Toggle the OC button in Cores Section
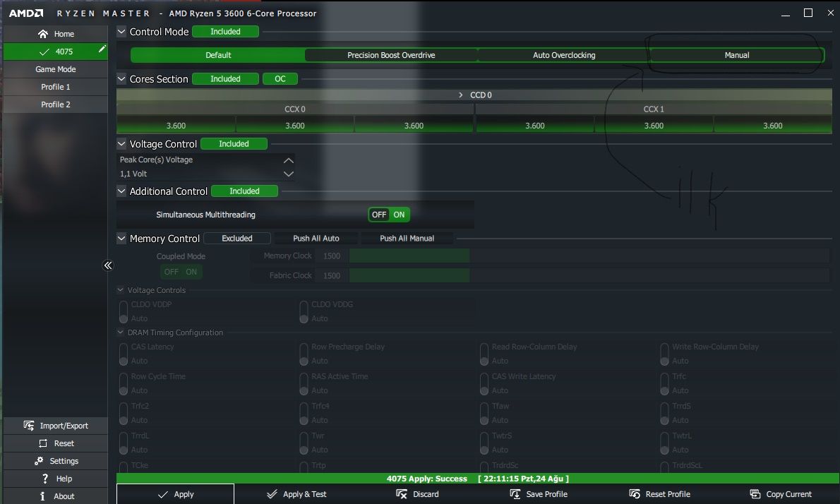The width and height of the screenshot is (840, 504). [280, 79]
